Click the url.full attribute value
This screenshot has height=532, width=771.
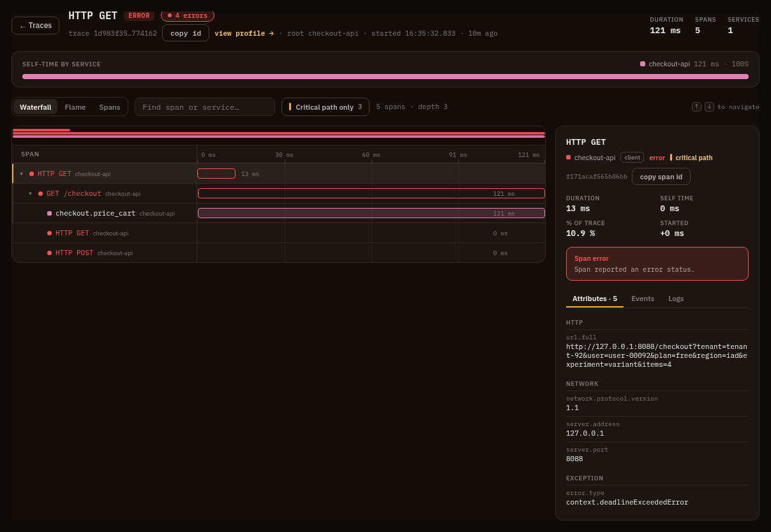point(657,355)
